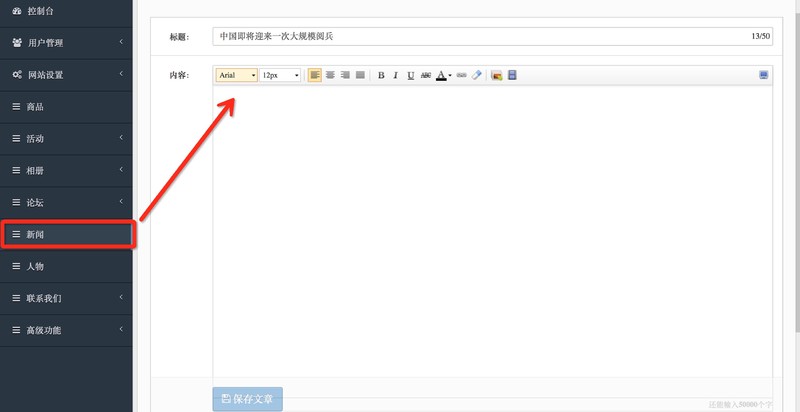
Task: Toggle bold formatting
Action: (x=381, y=75)
